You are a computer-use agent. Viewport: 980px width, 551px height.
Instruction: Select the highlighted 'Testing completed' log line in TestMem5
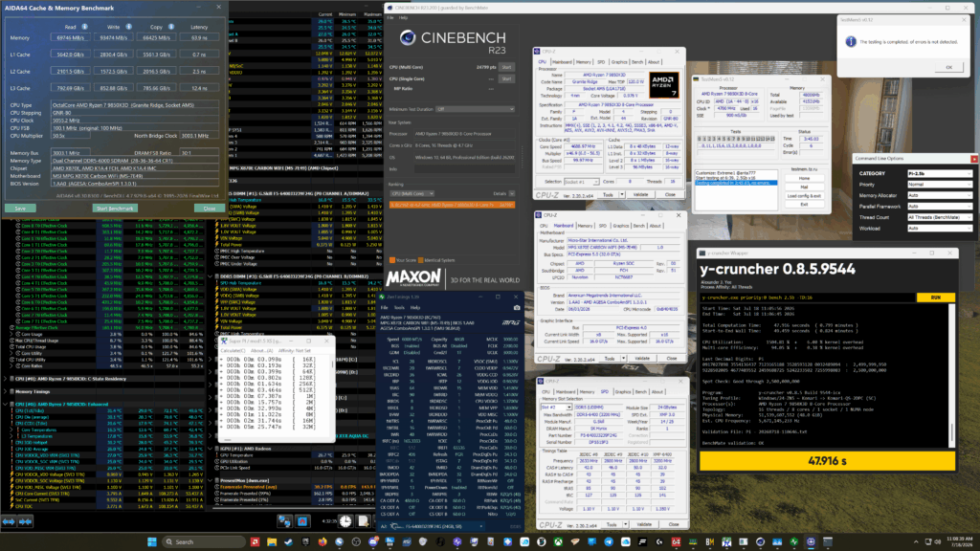click(x=736, y=183)
